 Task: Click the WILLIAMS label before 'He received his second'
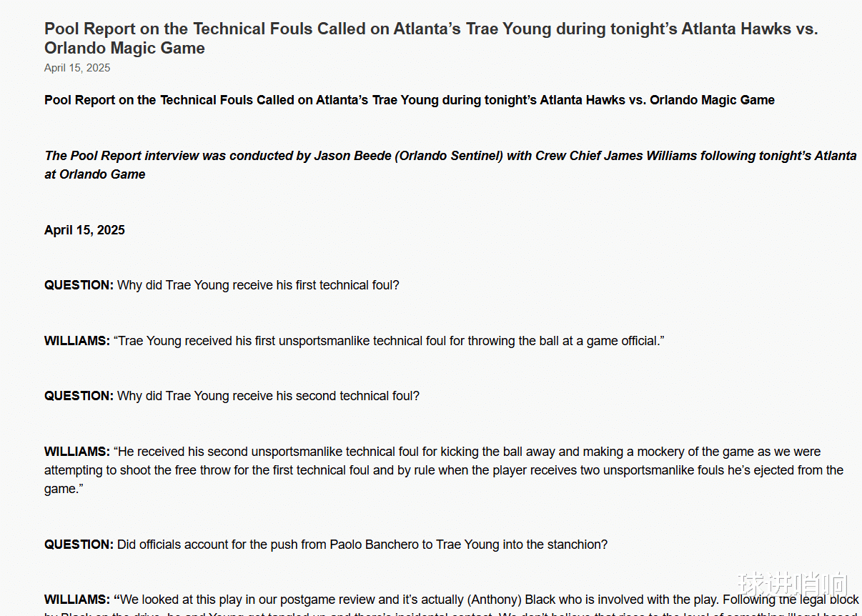pyautogui.click(x=77, y=452)
